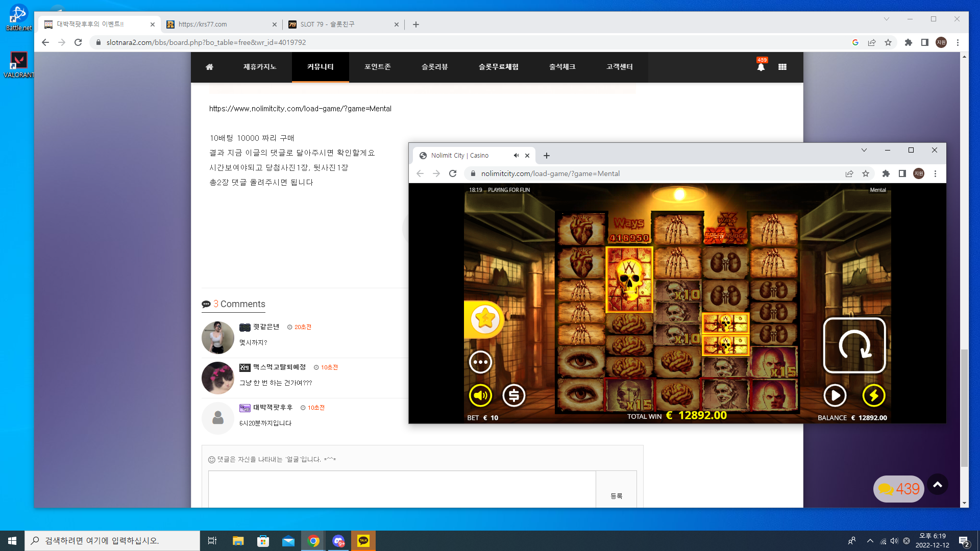Open 제휴카지노 navigation menu
Screen dimensions: 980x551
point(260,67)
